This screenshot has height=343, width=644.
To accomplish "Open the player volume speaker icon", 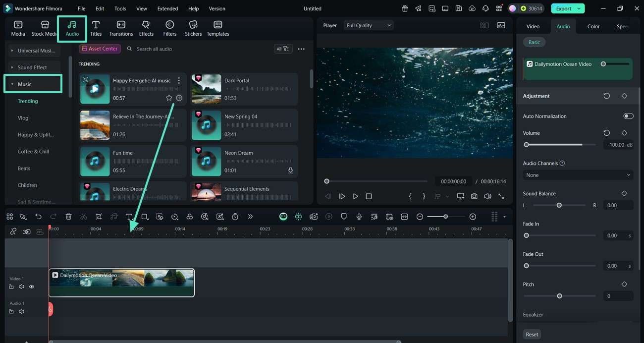I will pyautogui.click(x=487, y=196).
